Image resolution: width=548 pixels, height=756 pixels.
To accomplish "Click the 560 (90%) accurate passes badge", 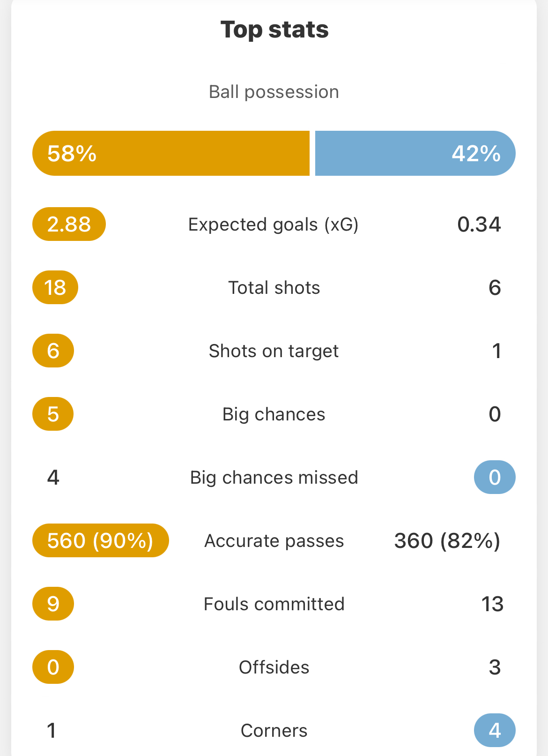I will pyautogui.click(x=100, y=540).
